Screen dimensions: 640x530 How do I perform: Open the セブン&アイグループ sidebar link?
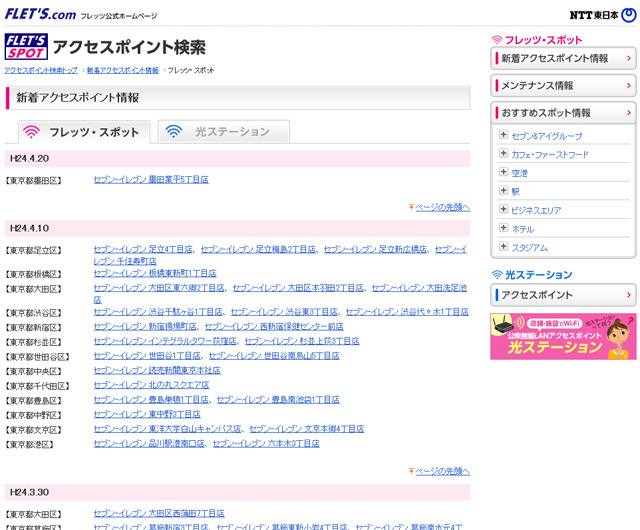tap(547, 136)
